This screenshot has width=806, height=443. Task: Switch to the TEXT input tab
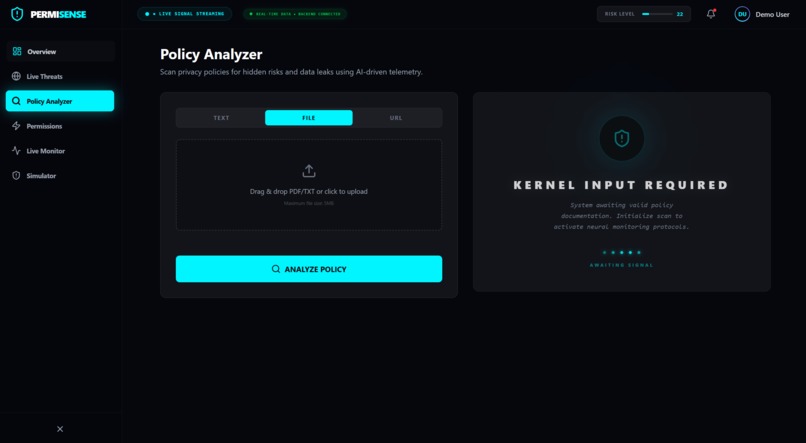coord(222,118)
